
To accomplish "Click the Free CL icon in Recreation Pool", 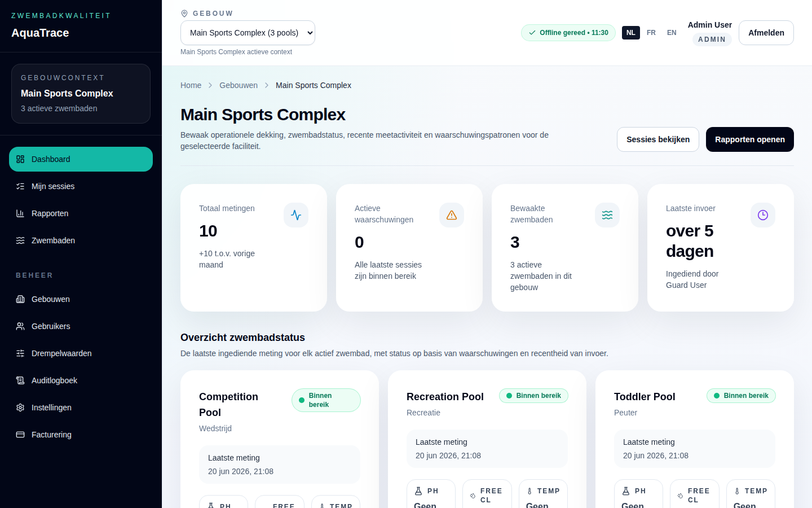I will (x=473, y=496).
